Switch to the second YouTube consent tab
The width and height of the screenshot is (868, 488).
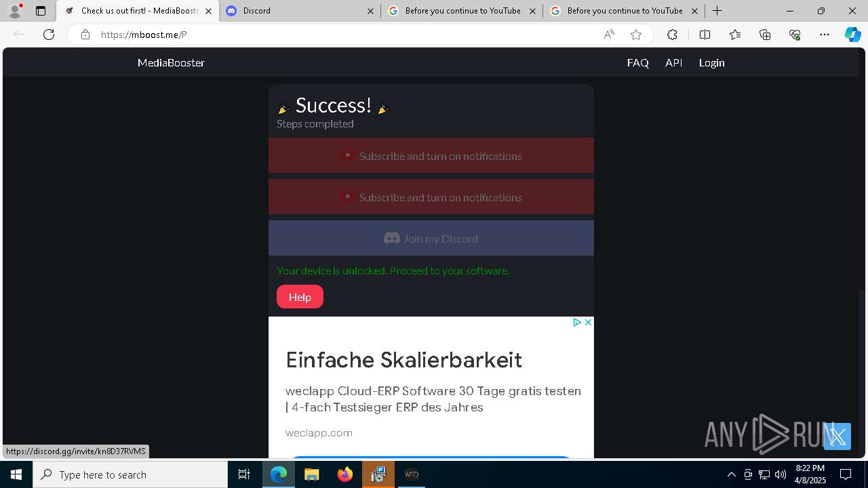tap(623, 11)
